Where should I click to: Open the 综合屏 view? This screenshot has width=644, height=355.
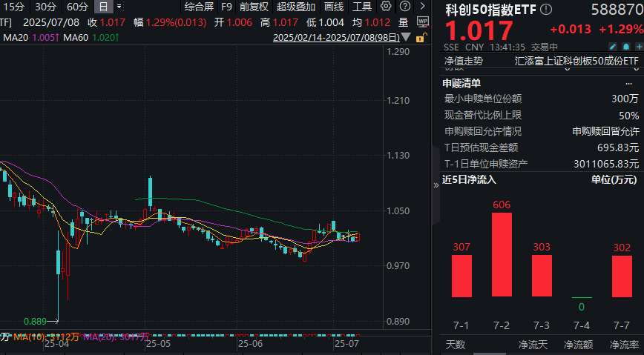coord(200,7)
